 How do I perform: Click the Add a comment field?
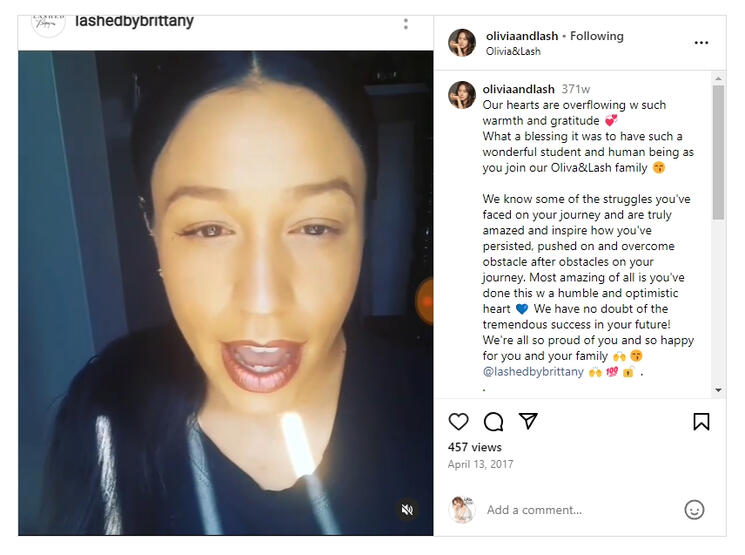point(580,510)
